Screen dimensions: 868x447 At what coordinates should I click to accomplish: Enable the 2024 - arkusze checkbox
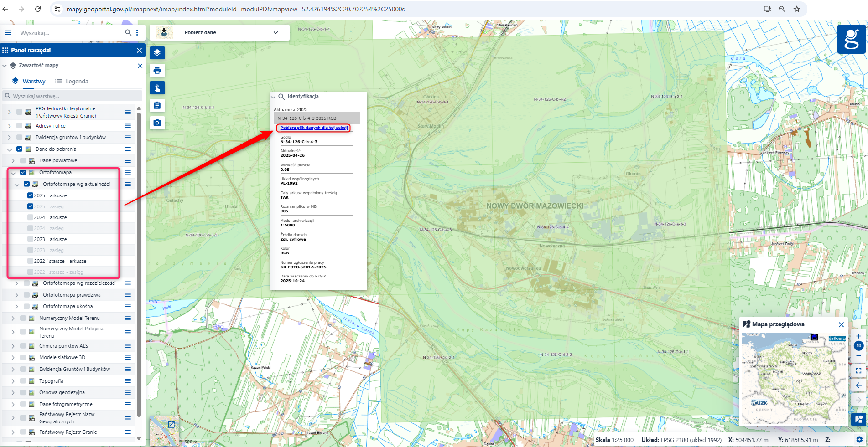pyautogui.click(x=30, y=217)
